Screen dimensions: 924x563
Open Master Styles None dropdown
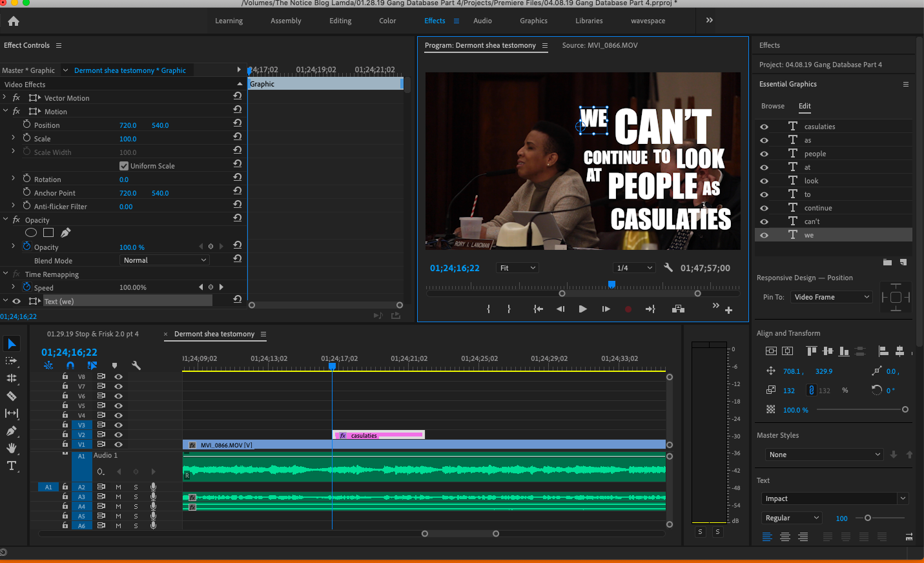823,455
